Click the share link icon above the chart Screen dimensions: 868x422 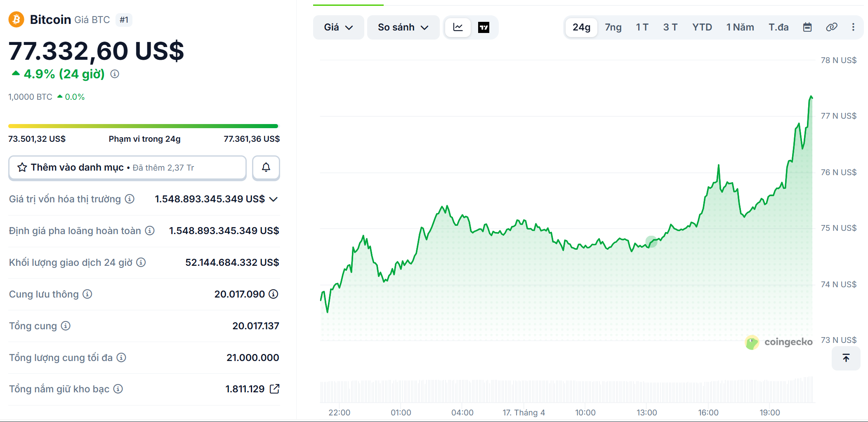coord(832,27)
